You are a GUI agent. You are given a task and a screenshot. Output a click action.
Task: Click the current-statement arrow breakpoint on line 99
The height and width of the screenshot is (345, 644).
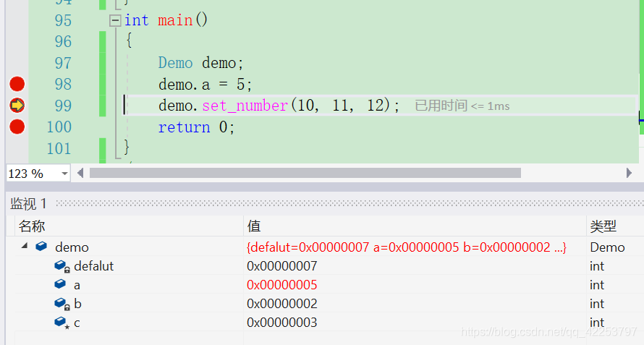17,106
